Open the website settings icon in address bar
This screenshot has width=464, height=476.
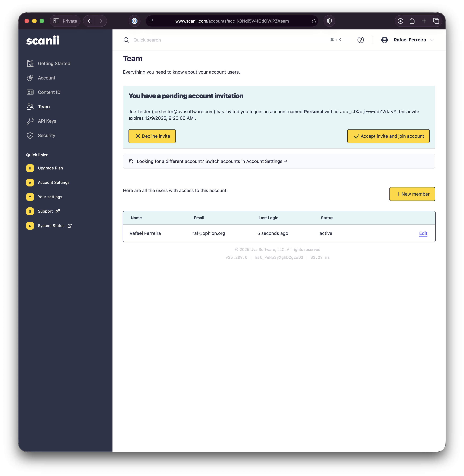coord(151,21)
